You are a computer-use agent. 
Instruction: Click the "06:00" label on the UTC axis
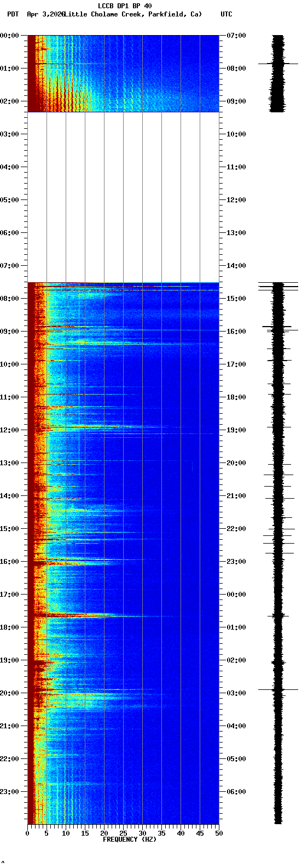[x=236, y=792]
